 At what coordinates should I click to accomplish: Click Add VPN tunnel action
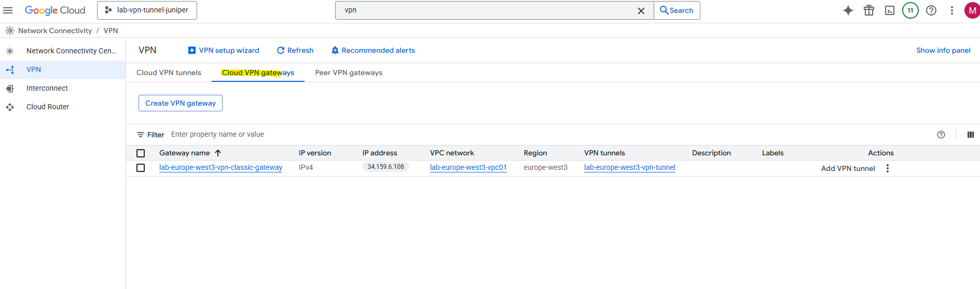coord(848,168)
